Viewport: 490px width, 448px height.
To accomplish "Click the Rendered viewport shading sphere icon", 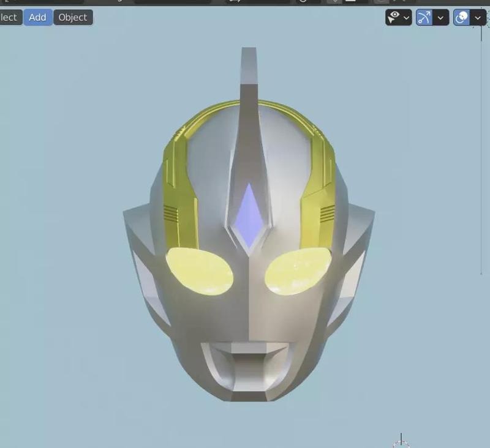I will (461, 16).
